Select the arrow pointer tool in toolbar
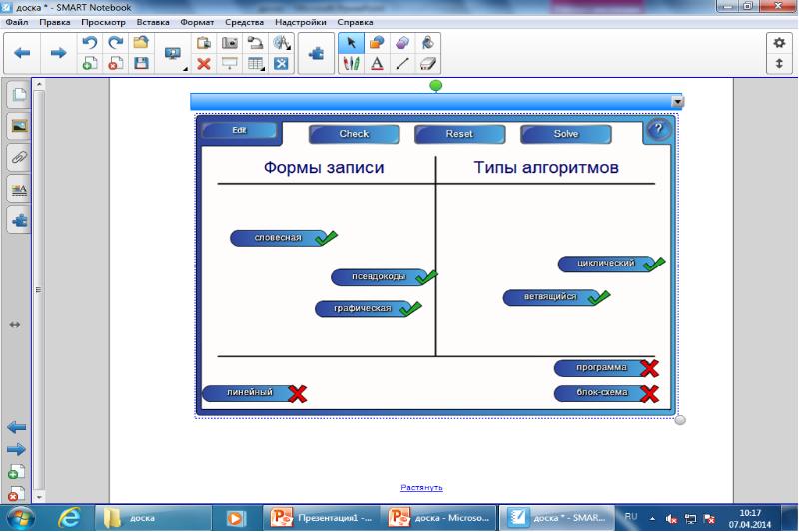Screen dimensions: 799x532 point(352,42)
